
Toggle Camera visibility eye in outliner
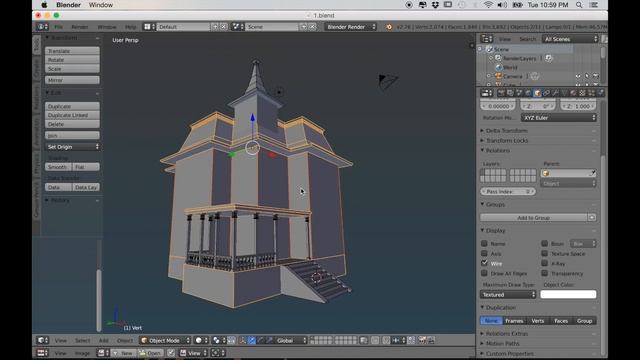click(x=578, y=76)
